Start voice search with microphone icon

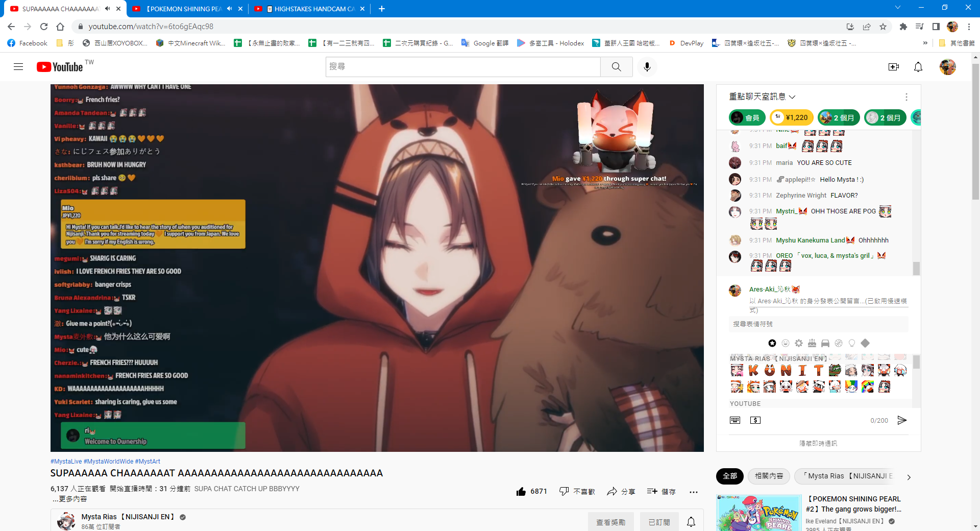[x=647, y=67]
